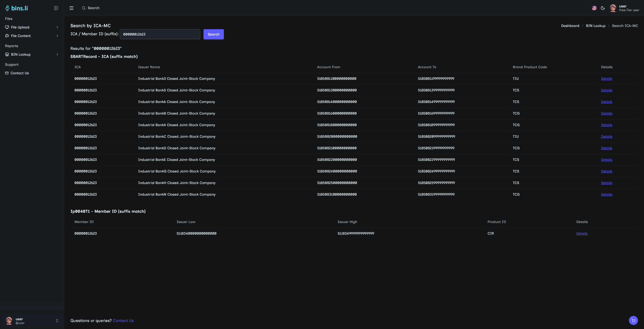Go to BIN Lookup breadcrumb
The width and height of the screenshot is (644, 329).
coord(595,26)
